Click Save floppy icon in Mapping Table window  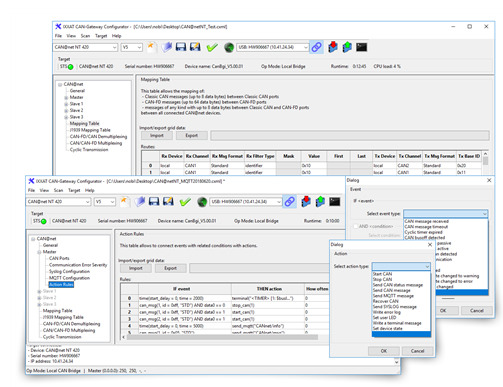(x=181, y=47)
